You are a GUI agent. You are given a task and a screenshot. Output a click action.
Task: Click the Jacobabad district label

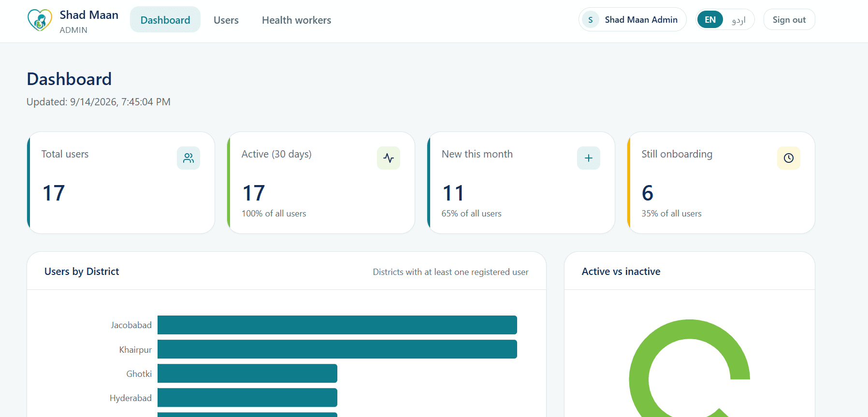click(131, 325)
